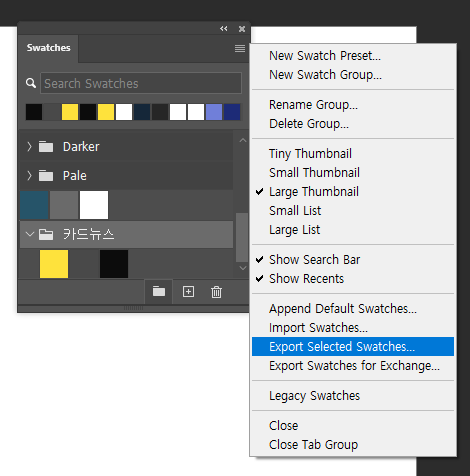
Task: Click the swatch list scroll-up arrow
Action: [243, 140]
